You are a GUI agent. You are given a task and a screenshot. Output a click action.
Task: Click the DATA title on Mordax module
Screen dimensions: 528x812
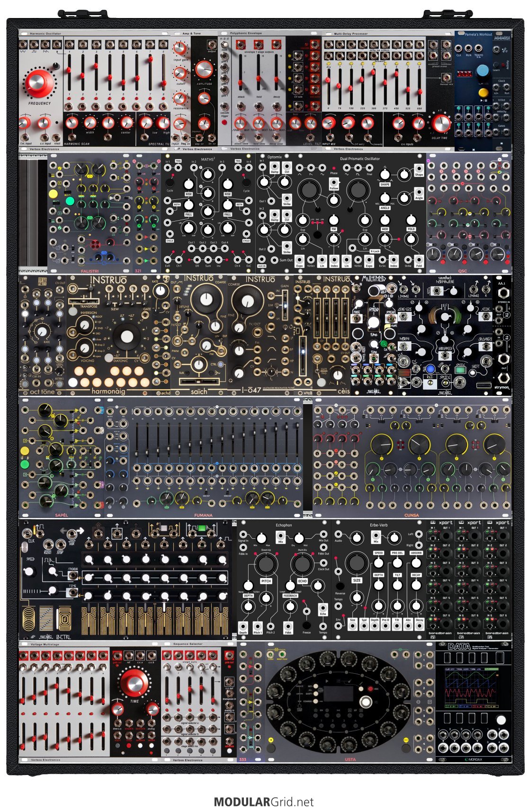pyautogui.click(x=459, y=647)
